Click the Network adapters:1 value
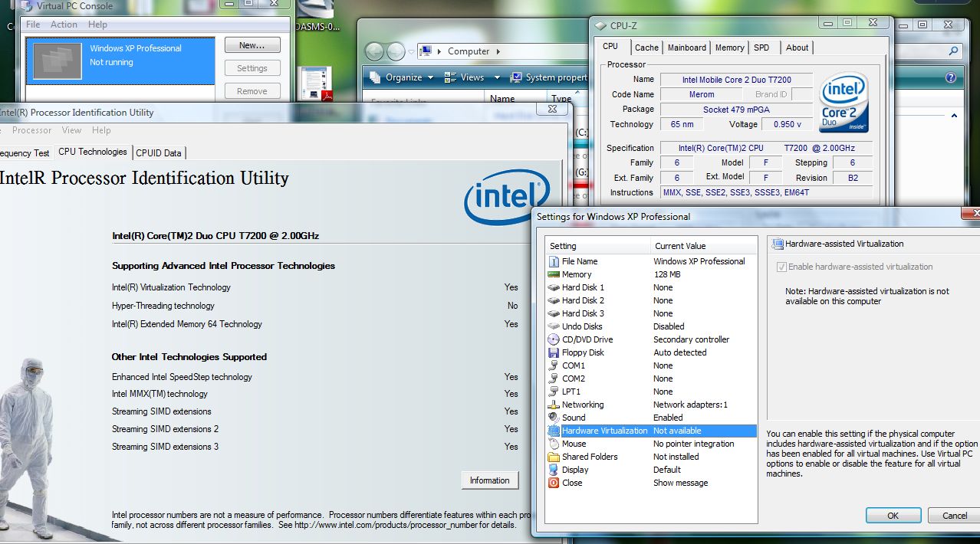This screenshot has height=544, width=980. click(x=690, y=405)
